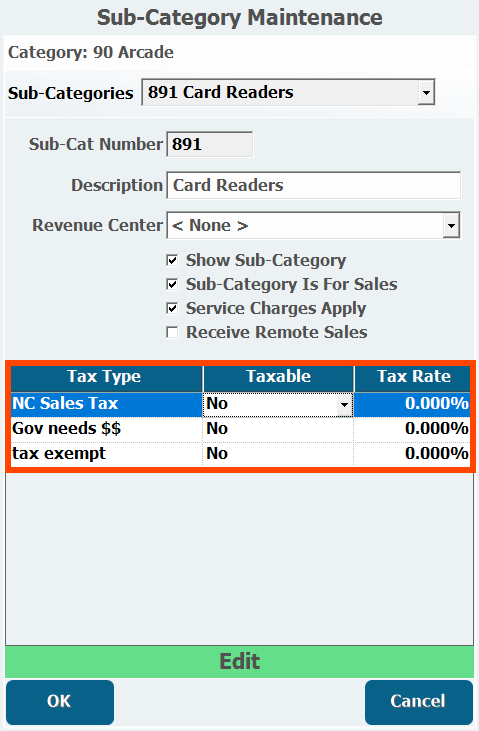The width and height of the screenshot is (479, 731).
Task: Open the Sub-Categories dropdown arrow
Action: (x=425, y=92)
